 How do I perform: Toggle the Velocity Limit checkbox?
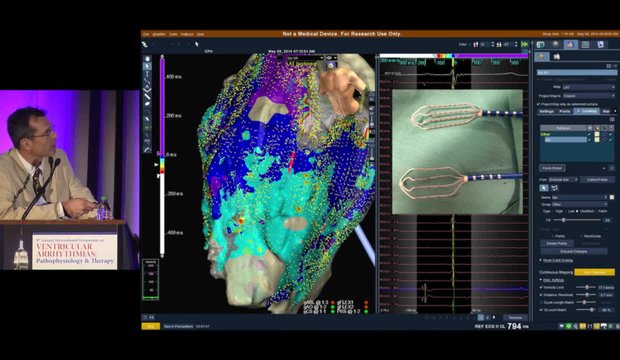coord(541,287)
